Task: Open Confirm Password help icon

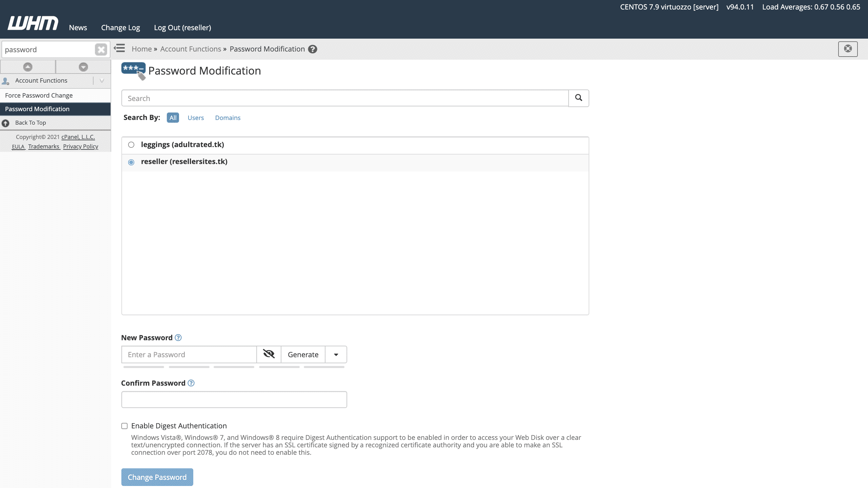Action: pyautogui.click(x=191, y=383)
